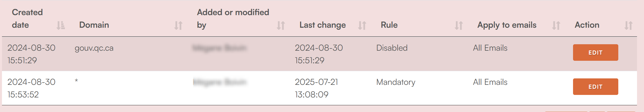Screen dimensions: 644x112
Task: Click All Emails in the Mandatory row
Action: click(x=490, y=82)
